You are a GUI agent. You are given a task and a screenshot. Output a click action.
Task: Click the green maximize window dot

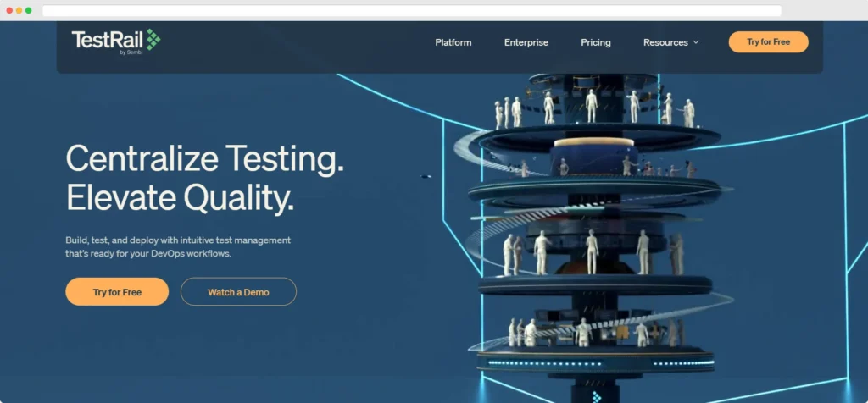pyautogui.click(x=28, y=10)
